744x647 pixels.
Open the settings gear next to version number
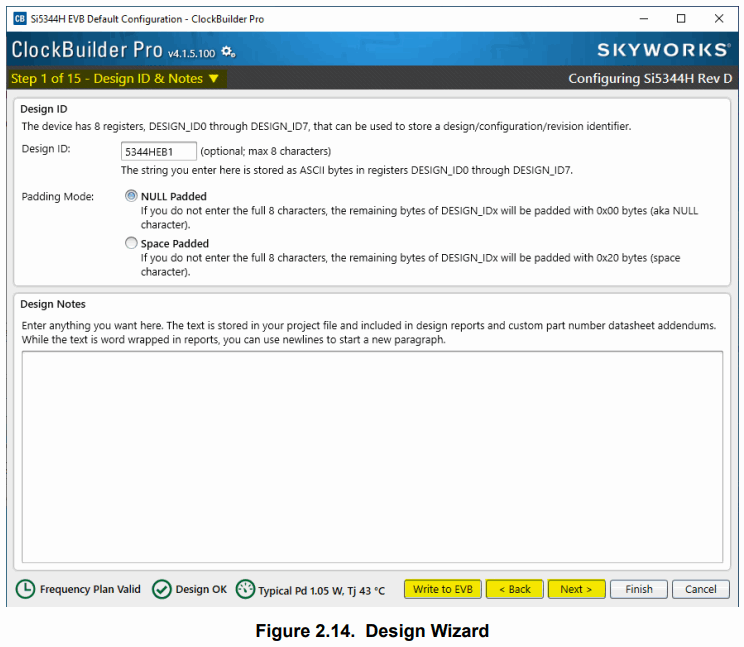pyautogui.click(x=229, y=51)
